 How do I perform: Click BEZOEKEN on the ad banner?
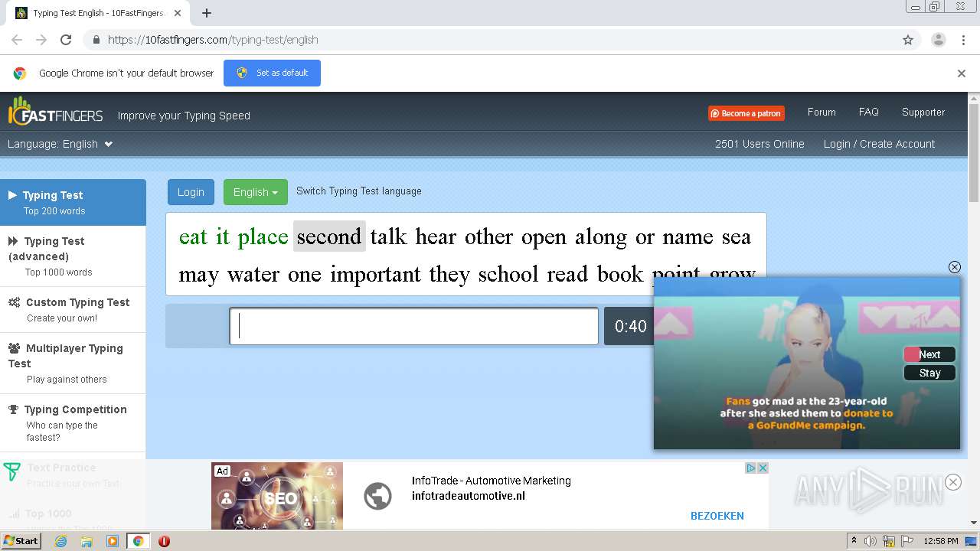[717, 516]
